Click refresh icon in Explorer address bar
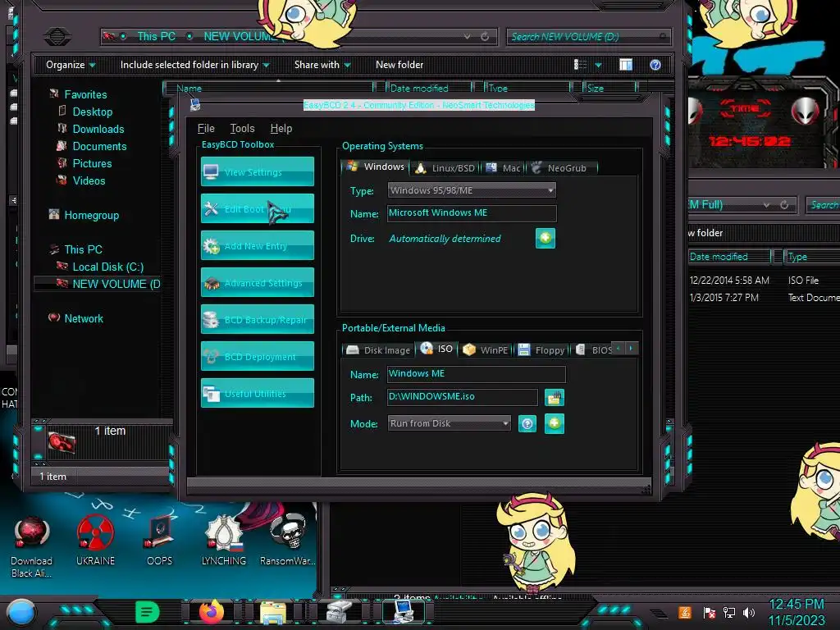This screenshot has height=630, width=840. click(485, 36)
